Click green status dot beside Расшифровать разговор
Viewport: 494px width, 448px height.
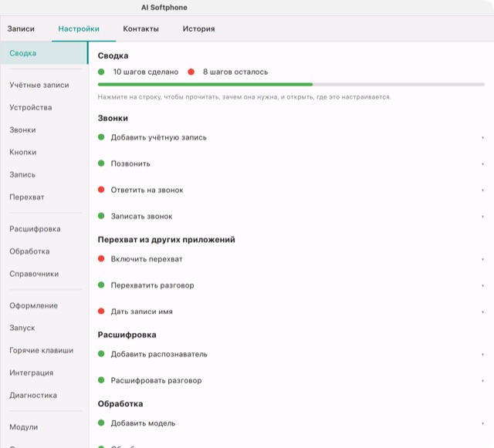pos(101,380)
